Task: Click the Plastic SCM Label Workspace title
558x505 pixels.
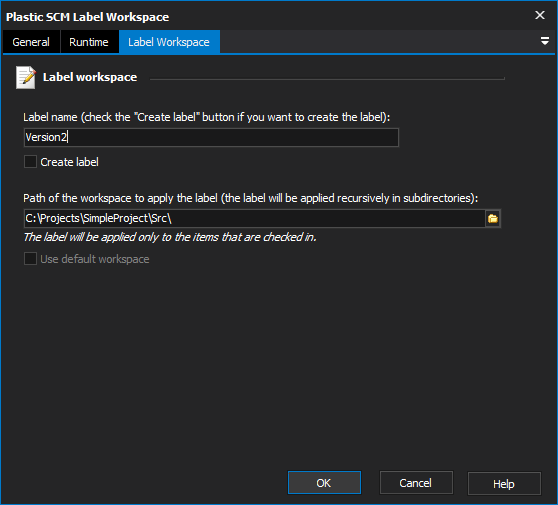Action: 88,17
